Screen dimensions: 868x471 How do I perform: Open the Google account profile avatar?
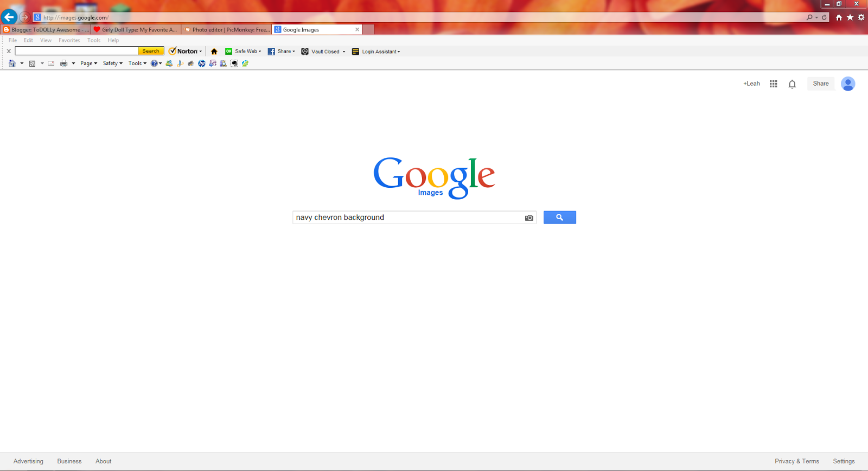848,84
